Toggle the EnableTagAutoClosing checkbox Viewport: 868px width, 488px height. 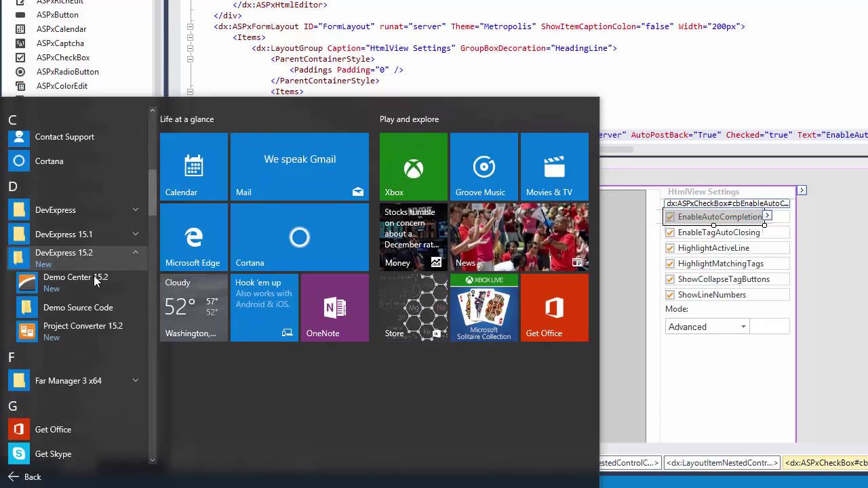click(670, 232)
